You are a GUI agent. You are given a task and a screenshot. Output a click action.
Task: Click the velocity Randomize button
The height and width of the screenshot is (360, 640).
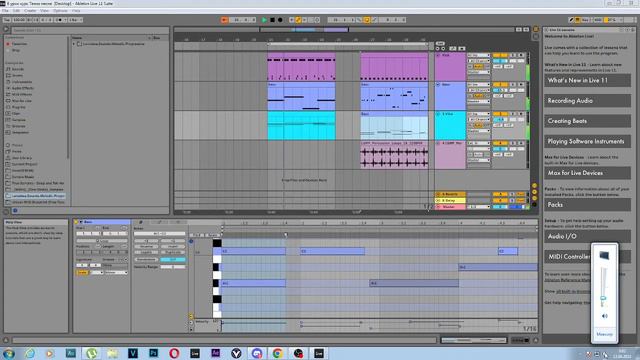pos(146,260)
